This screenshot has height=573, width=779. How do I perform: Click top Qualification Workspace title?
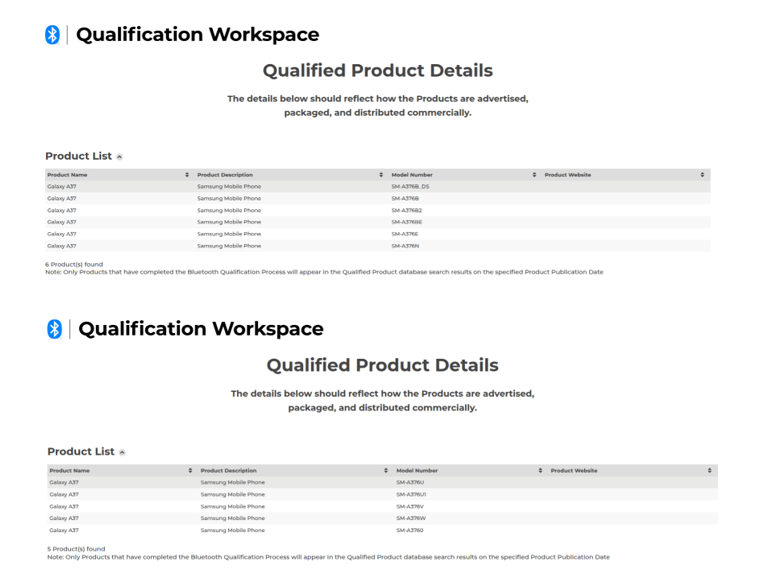tap(197, 35)
